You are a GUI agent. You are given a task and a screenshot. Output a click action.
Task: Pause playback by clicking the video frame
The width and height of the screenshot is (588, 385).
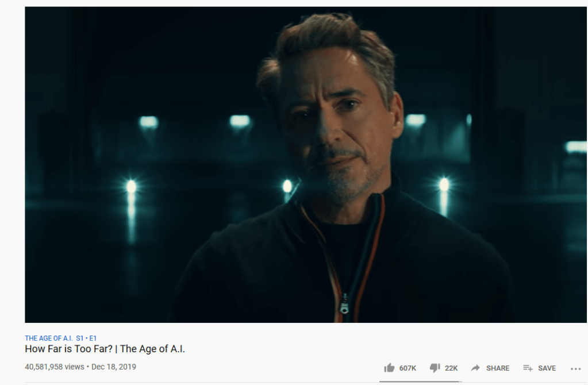pos(306,164)
